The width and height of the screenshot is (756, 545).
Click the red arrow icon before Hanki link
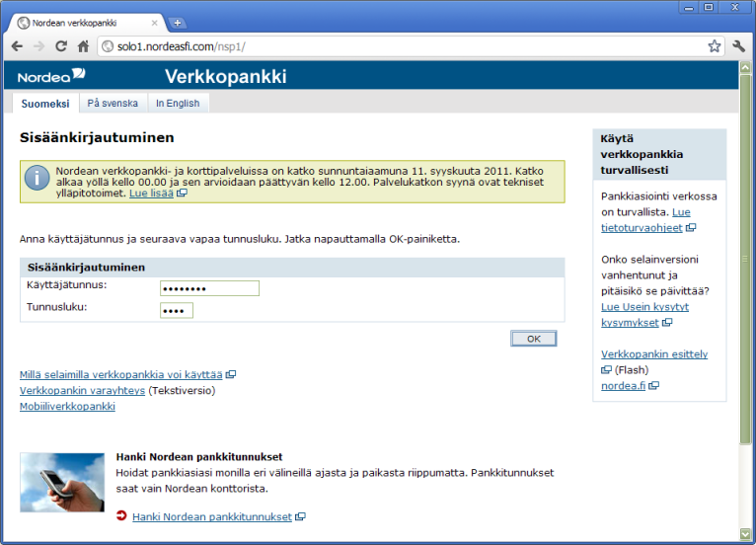(121, 515)
